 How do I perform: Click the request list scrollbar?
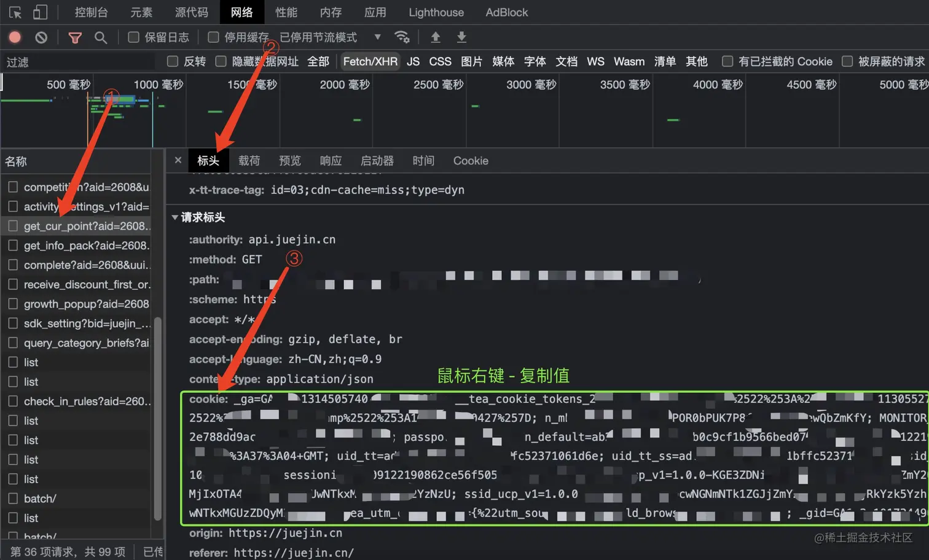pos(158,418)
